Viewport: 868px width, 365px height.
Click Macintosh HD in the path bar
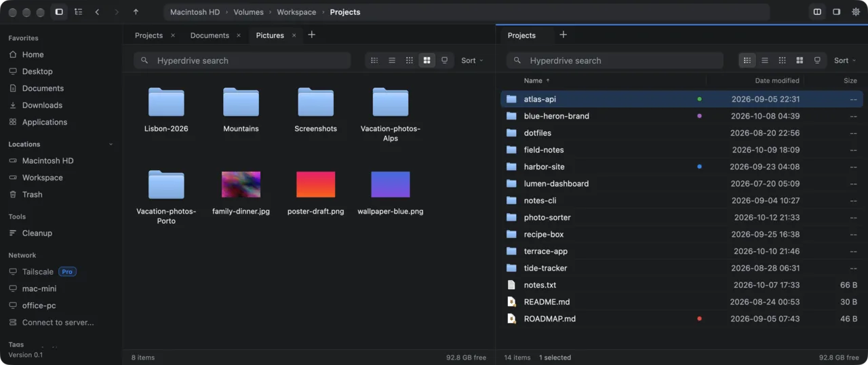(x=195, y=12)
